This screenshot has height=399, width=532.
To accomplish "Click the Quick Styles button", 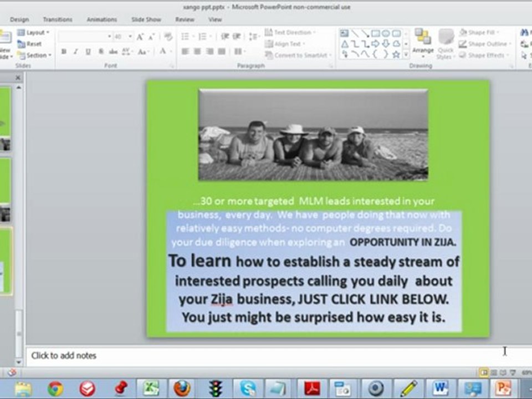I will 446,44.
